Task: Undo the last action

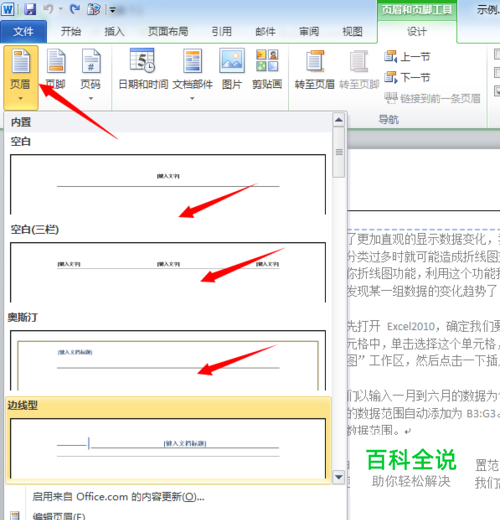Action: coord(48,9)
